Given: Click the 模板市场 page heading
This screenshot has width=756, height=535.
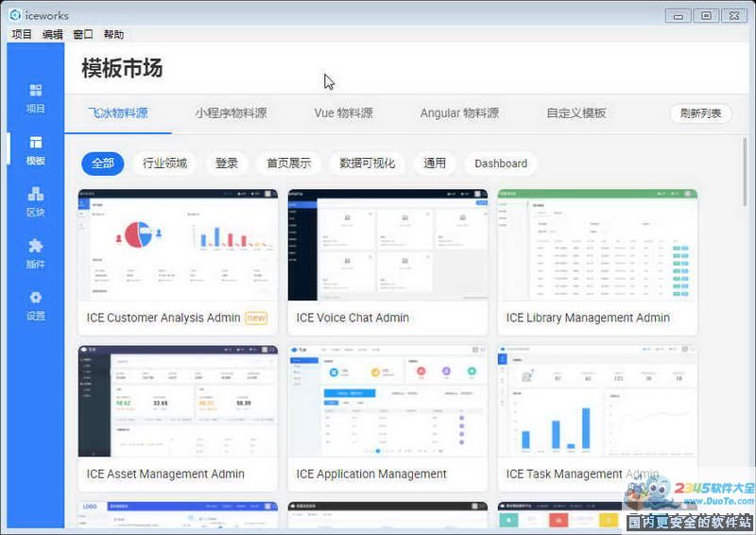Looking at the screenshot, I should pos(122,68).
